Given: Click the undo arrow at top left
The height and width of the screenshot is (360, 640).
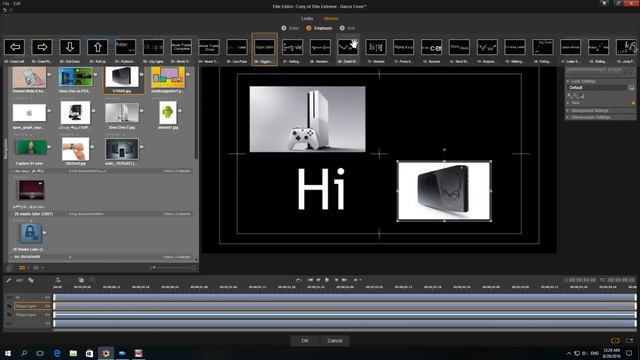Looking at the screenshot, I should click(x=5, y=10).
